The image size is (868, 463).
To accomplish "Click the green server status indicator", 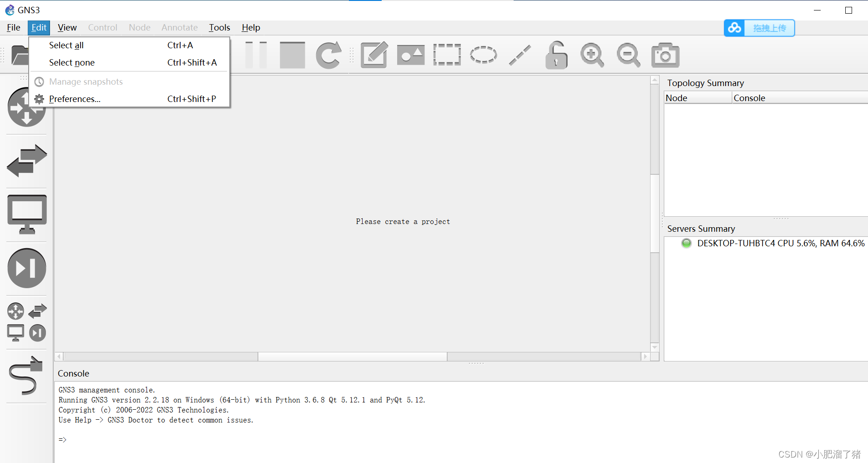I will (686, 243).
